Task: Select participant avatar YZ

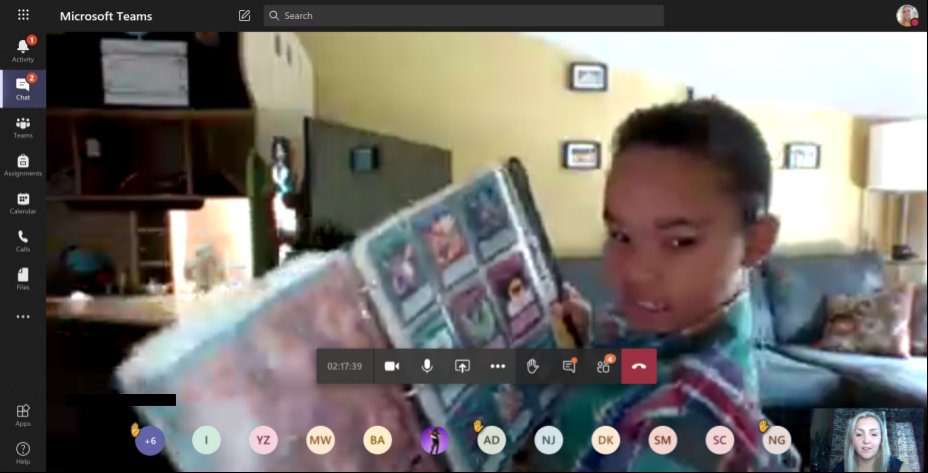Action: 263,440
